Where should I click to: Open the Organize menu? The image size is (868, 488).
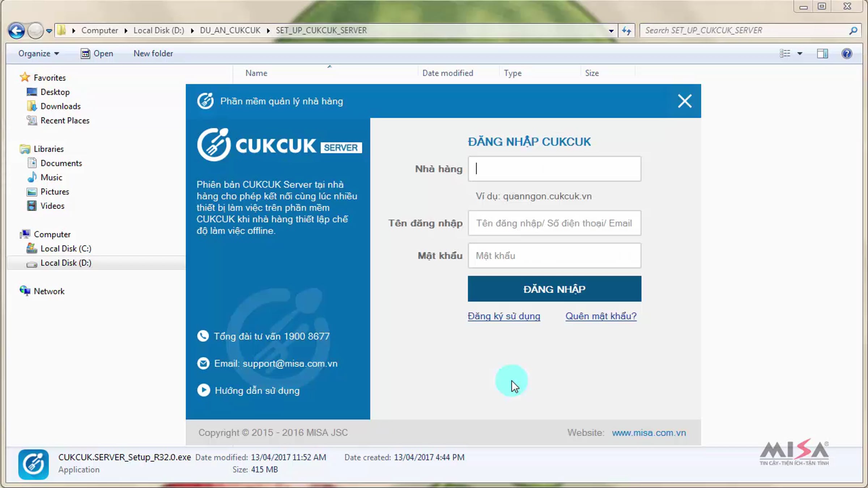coord(39,53)
